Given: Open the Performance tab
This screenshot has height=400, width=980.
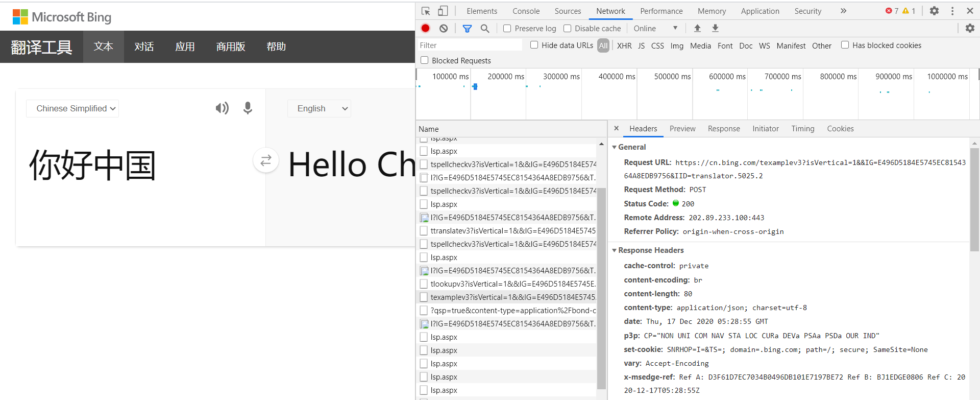Looking at the screenshot, I should [661, 11].
